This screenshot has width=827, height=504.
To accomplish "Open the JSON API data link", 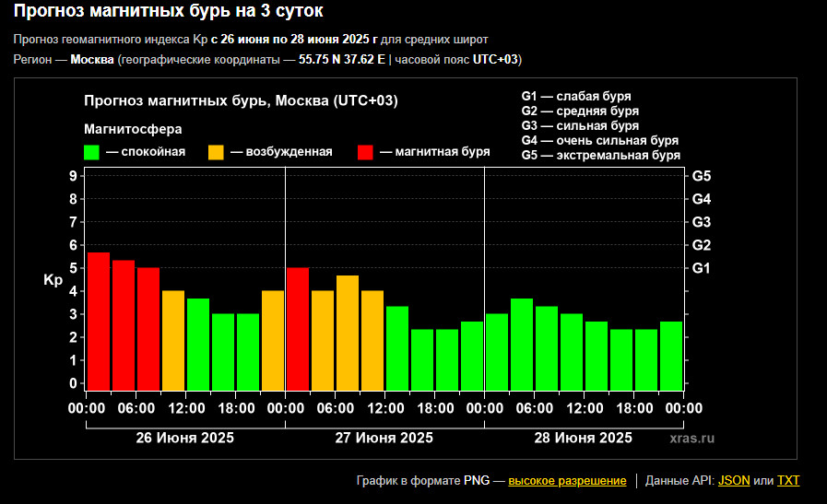I will [x=734, y=481].
